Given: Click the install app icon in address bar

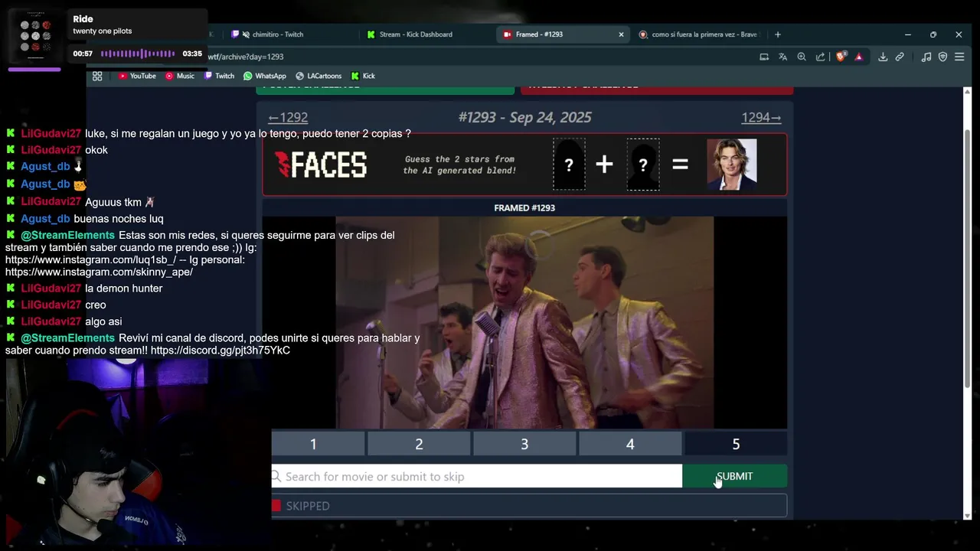Looking at the screenshot, I should coord(764,57).
